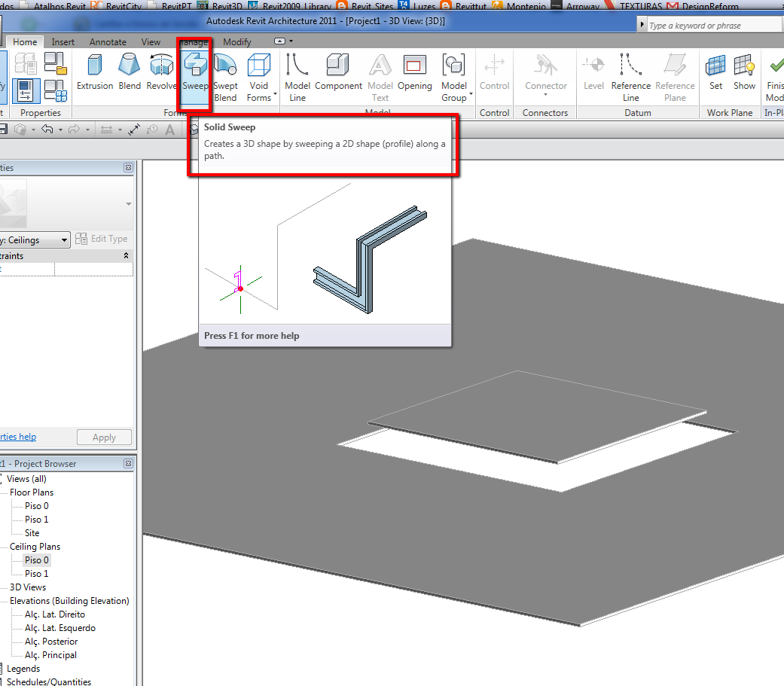This screenshot has width=784, height=686.
Task: Click the Text tool icon
Action: (x=170, y=130)
